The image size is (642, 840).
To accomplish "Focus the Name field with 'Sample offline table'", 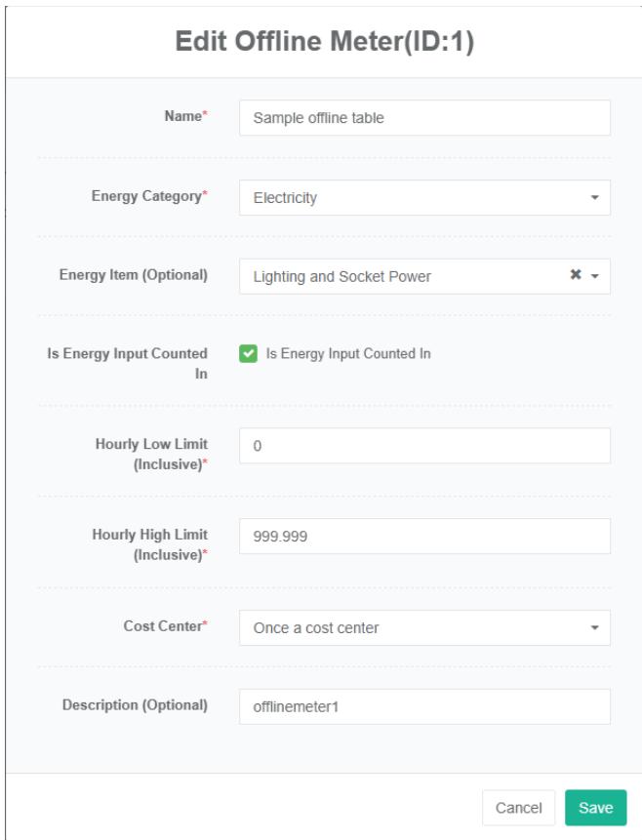I will coord(424,118).
